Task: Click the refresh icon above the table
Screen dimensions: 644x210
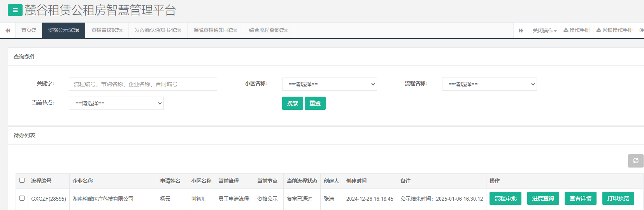Action: 635,161
